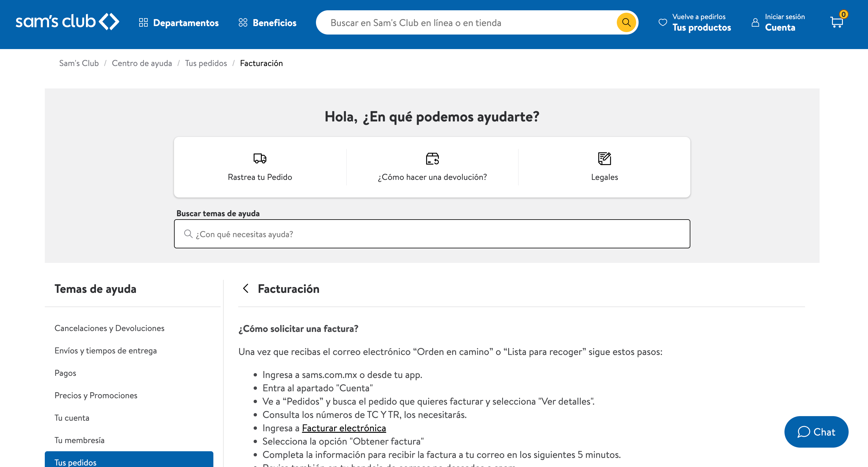Select ¿Cómo hacer una devolución? label
The height and width of the screenshot is (467, 868).
[x=432, y=177]
